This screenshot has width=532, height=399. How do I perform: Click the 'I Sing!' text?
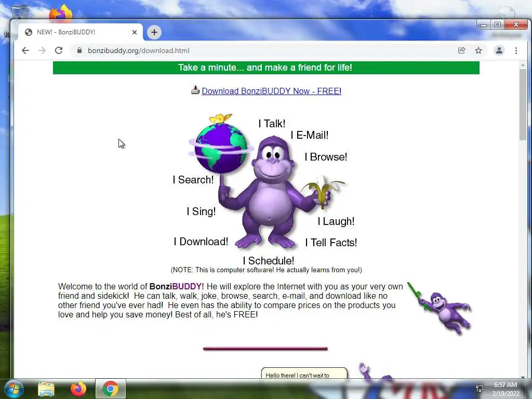[x=201, y=211]
